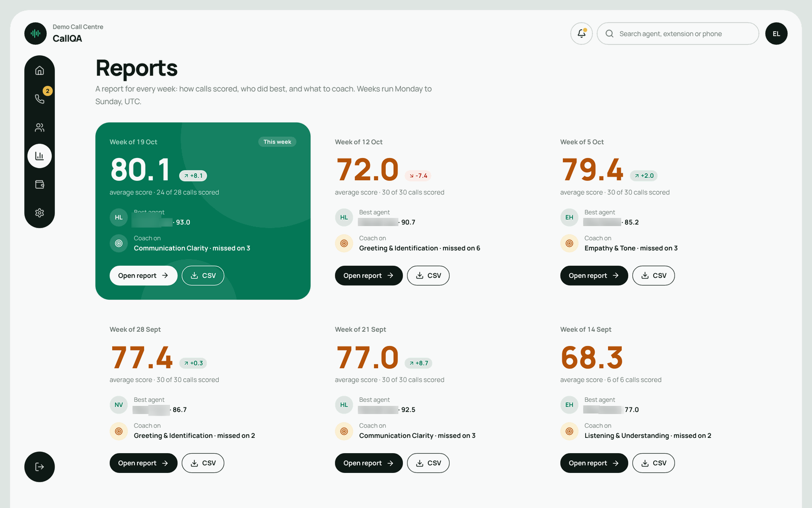Open Calls page with badge 2
The height and width of the screenshot is (508, 812).
coord(40,99)
